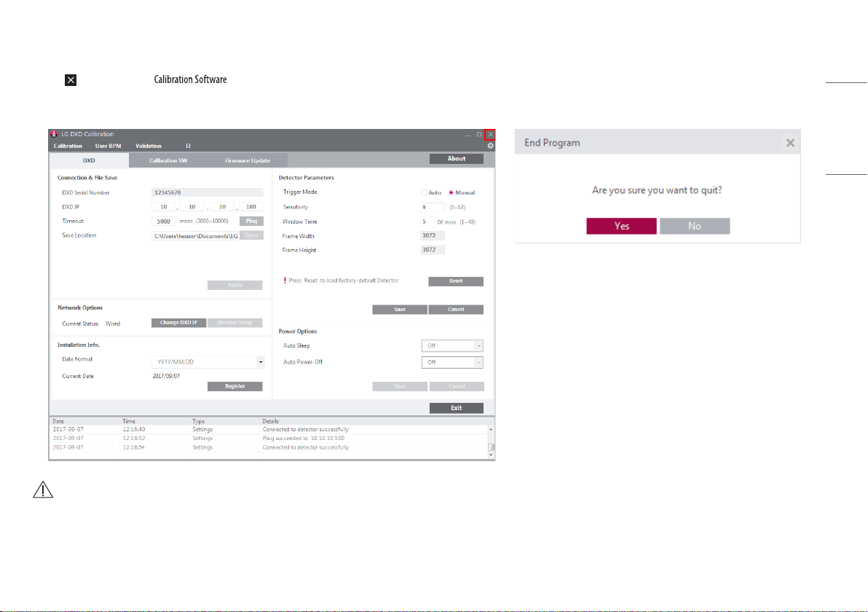Click log scrollbar up arrow
This screenshot has height=612, width=868.
[491, 429]
